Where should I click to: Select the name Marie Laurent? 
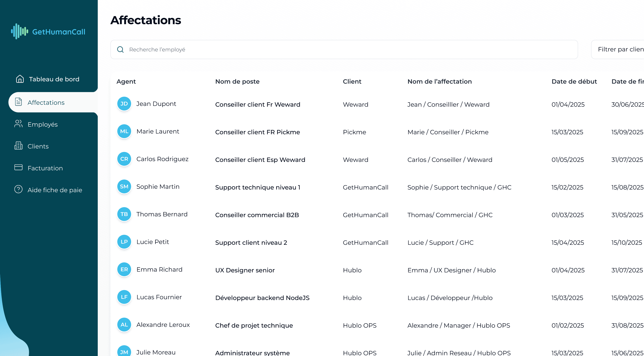[158, 131]
